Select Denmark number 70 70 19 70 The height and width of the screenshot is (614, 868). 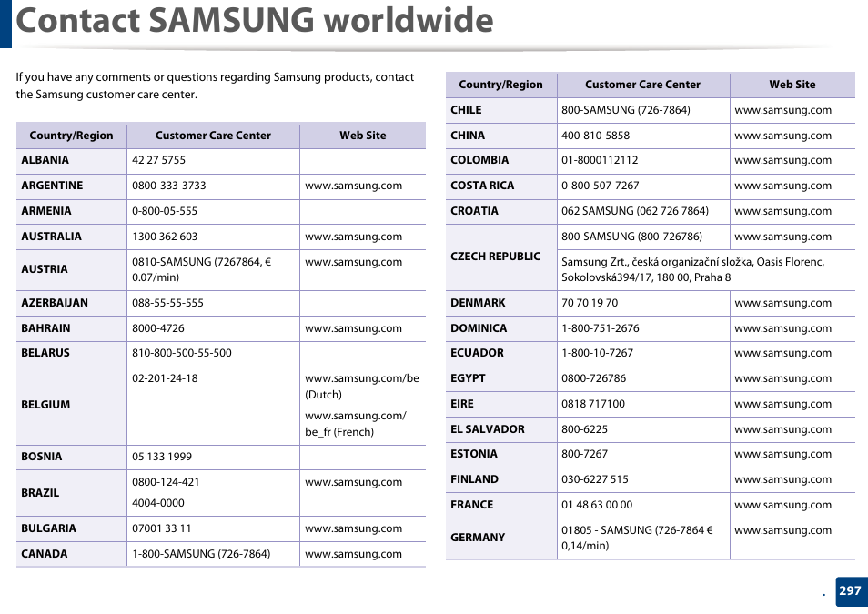coord(590,303)
